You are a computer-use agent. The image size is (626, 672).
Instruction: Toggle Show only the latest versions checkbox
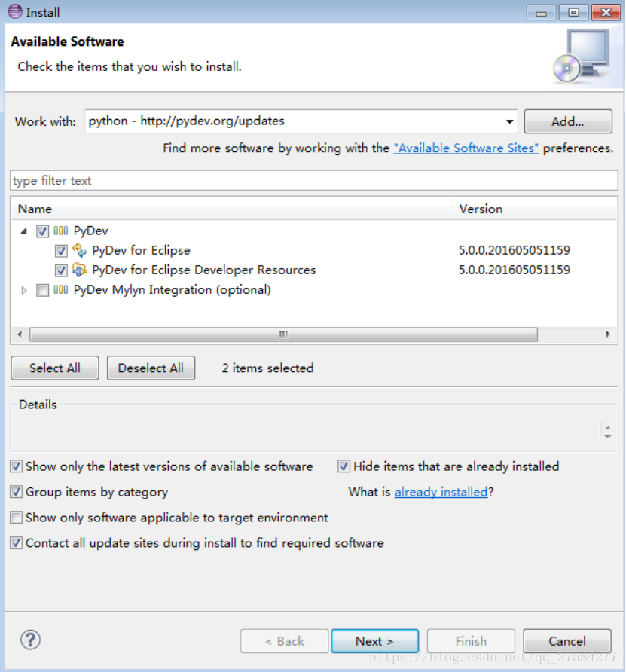(17, 466)
